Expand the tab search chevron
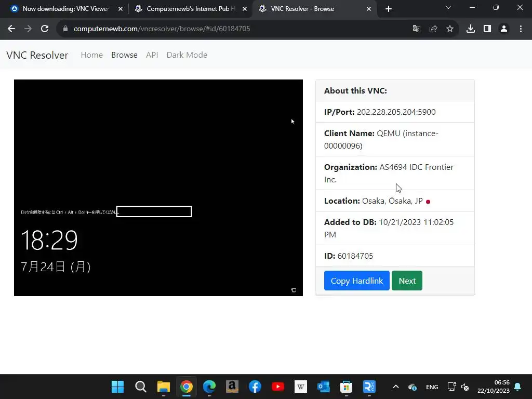This screenshot has width=532, height=399. click(x=448, y=7)
